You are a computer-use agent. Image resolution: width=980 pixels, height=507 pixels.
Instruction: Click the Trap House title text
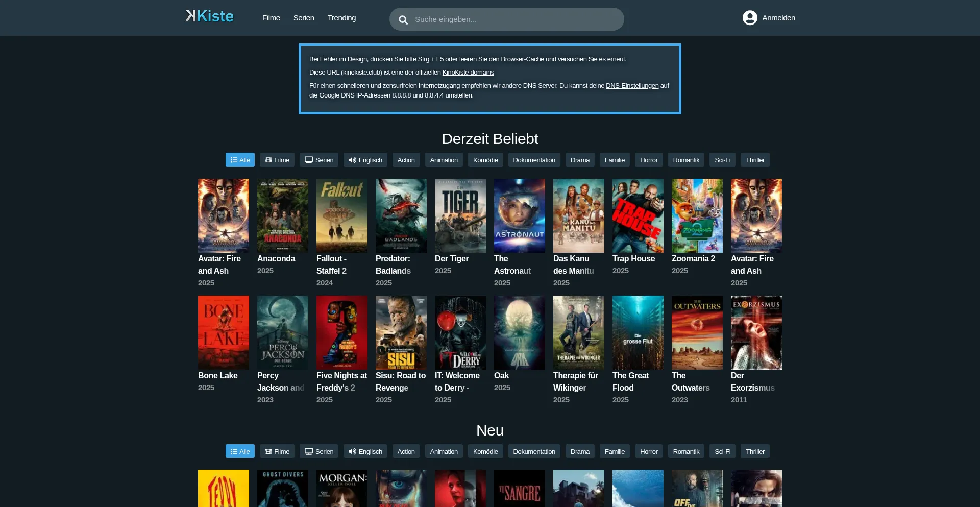(633, 259)
